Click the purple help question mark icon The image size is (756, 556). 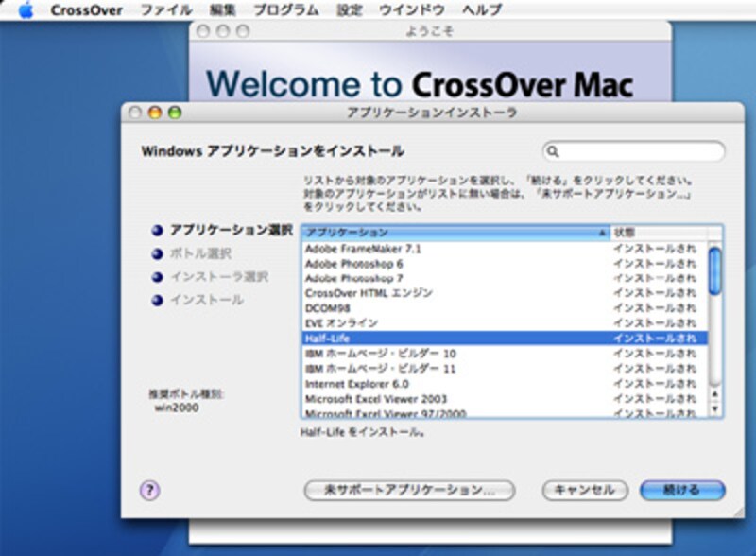click(149, 490)
